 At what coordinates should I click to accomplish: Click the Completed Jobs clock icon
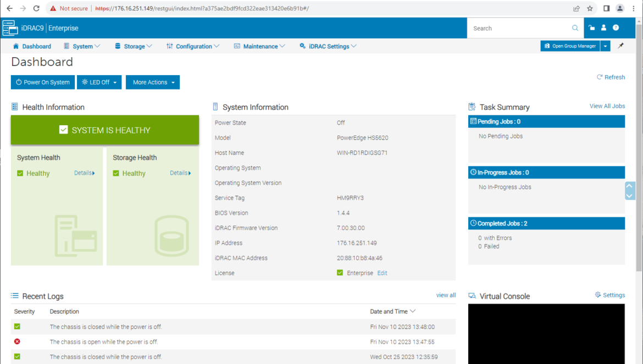click(473, 223)
